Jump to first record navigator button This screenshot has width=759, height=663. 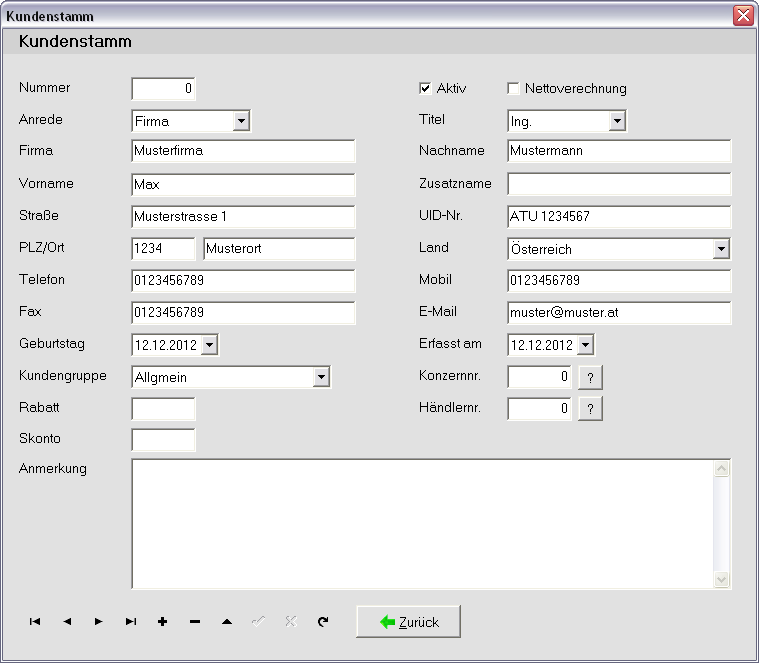pos(35,621)
